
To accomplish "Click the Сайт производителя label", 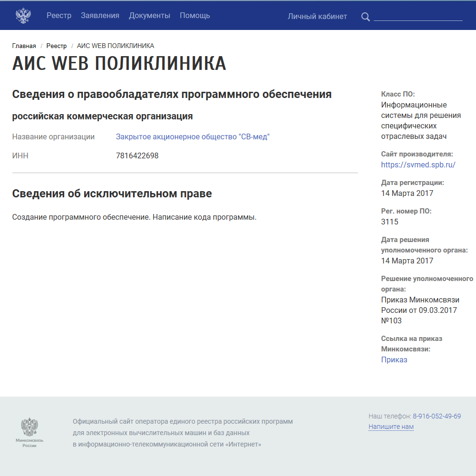I will click(x=417, y=154).
